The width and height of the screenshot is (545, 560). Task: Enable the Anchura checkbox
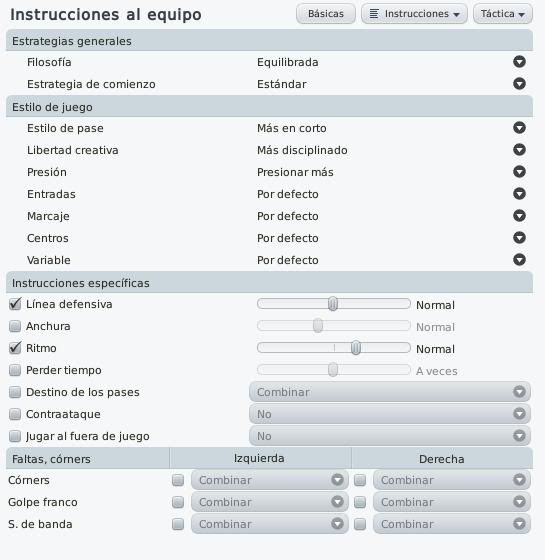point(15,326)
